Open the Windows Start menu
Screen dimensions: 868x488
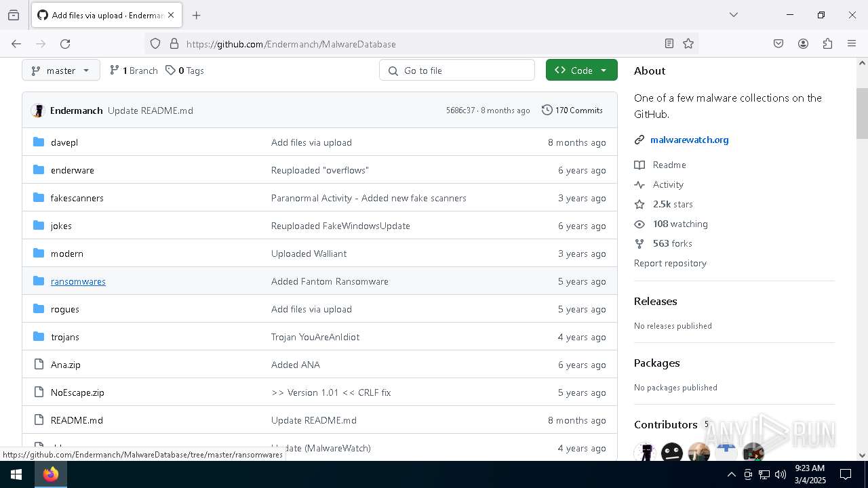click(16, 474)
